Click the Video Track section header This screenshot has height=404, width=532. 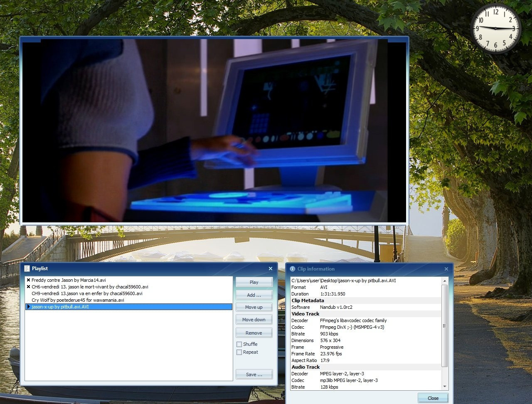point(305,314)
